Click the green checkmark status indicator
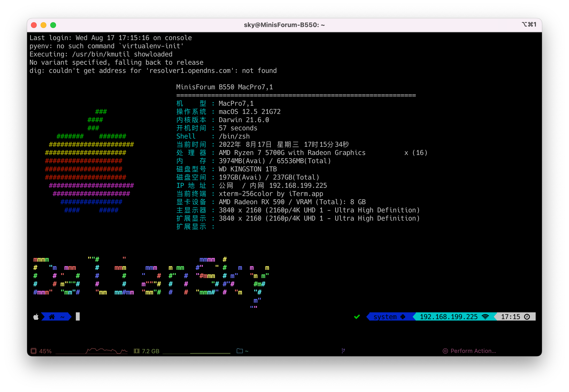 (x=357, y=317)
